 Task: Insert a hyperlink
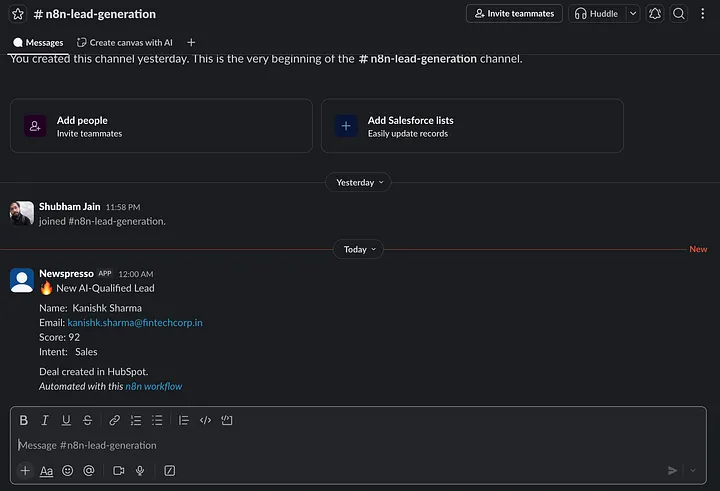(114, 420)
